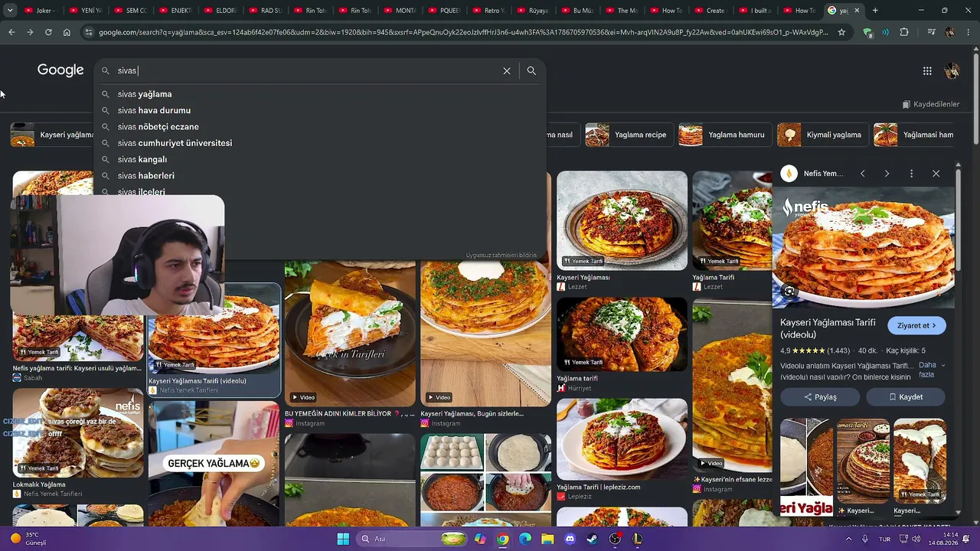Open the Google apps grid
The image size is (980, 551).
point(927,70)
